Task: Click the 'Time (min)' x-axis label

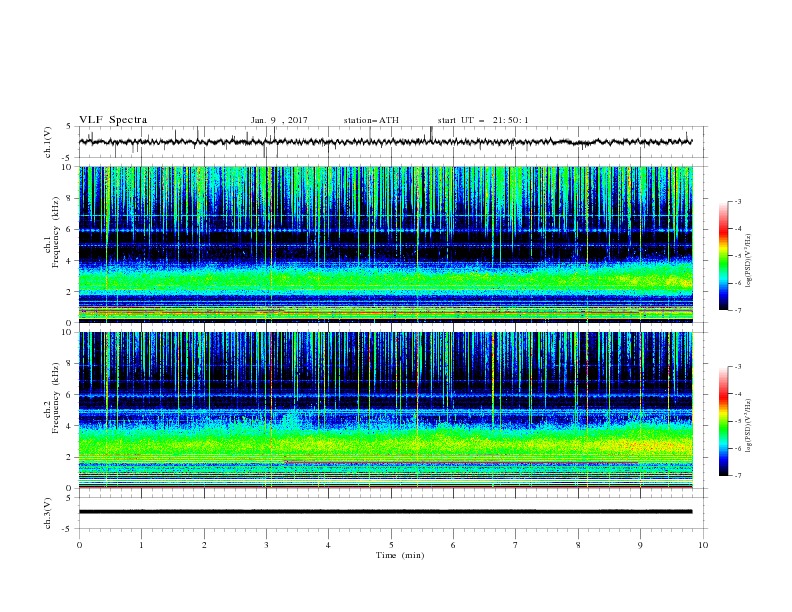Action: (x=400, y=555)
